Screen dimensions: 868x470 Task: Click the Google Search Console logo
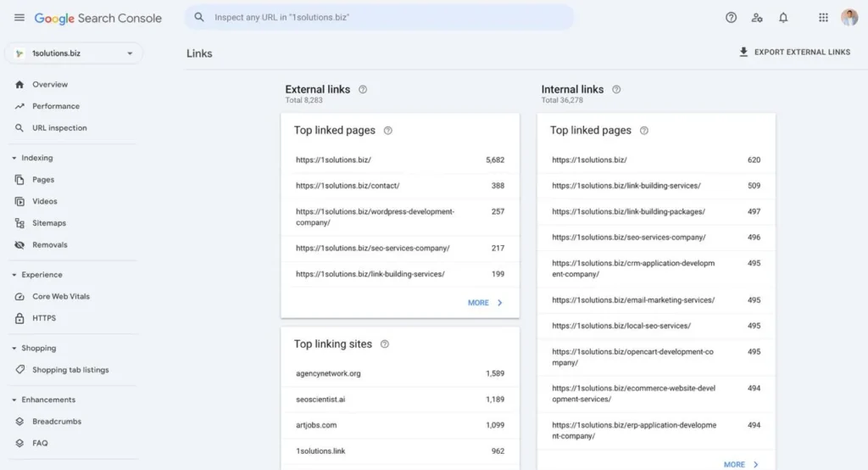tap(98, 19)
